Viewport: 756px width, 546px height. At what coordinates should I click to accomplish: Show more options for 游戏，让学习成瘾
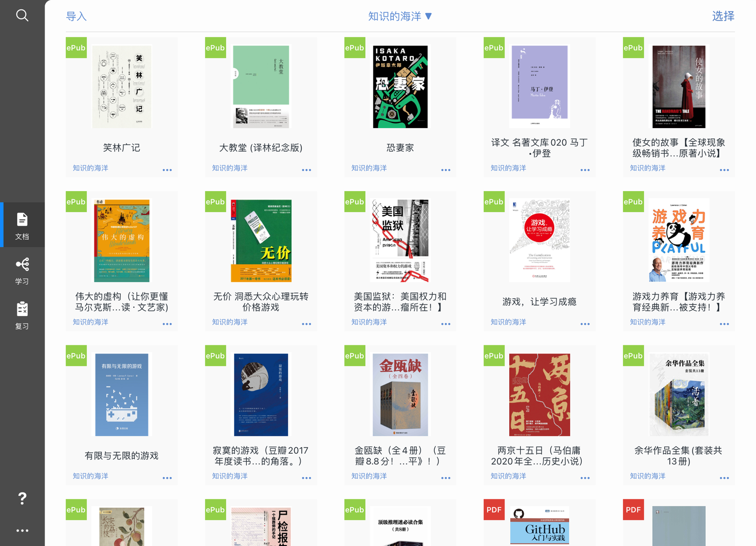coord(585,324)
